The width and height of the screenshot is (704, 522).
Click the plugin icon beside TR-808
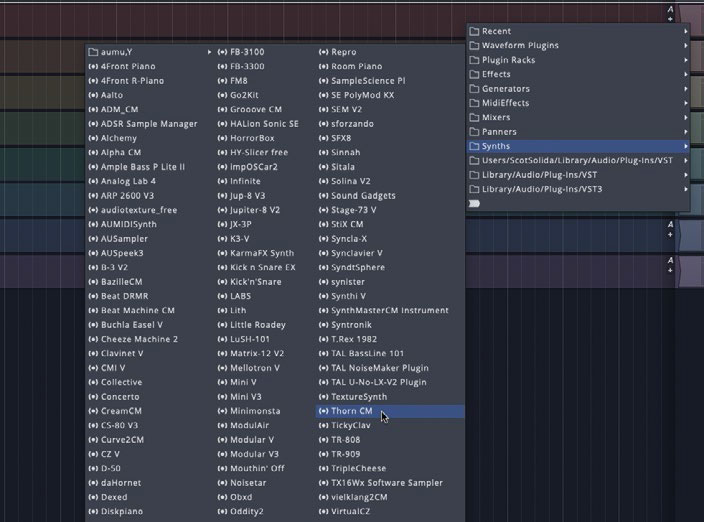pyautogui.click(x=323, y=439)
